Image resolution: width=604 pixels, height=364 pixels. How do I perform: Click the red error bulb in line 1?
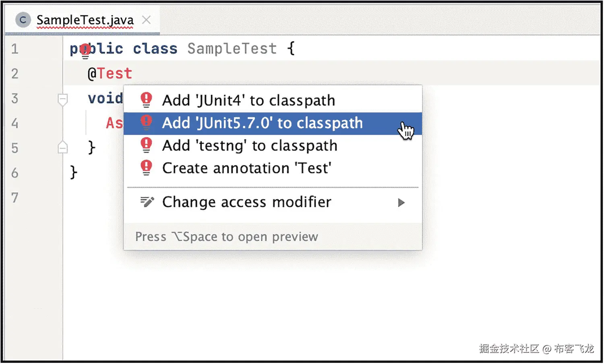[x=85, y=50]
